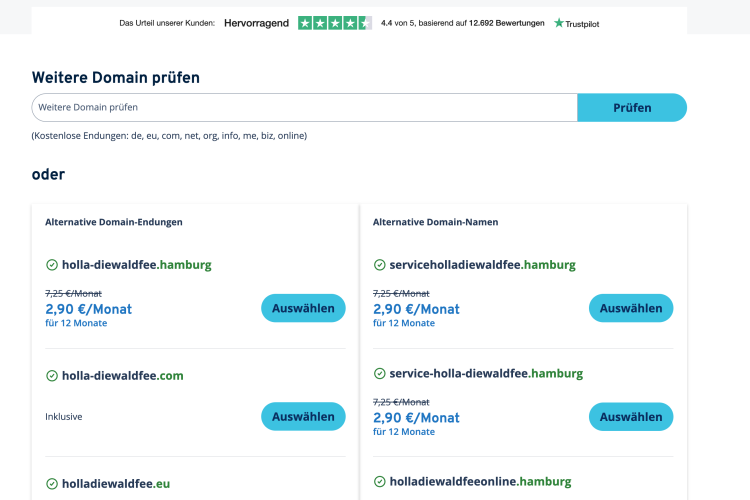Click the Alternative Domain-Endungen heading
Viewport: 750px width, 500px height.
click(114, 222)
